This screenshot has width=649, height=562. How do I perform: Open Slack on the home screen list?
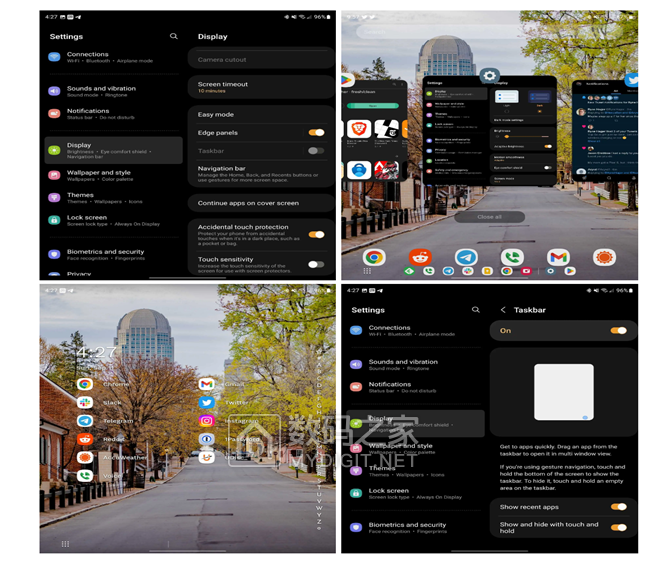[85, 402]
